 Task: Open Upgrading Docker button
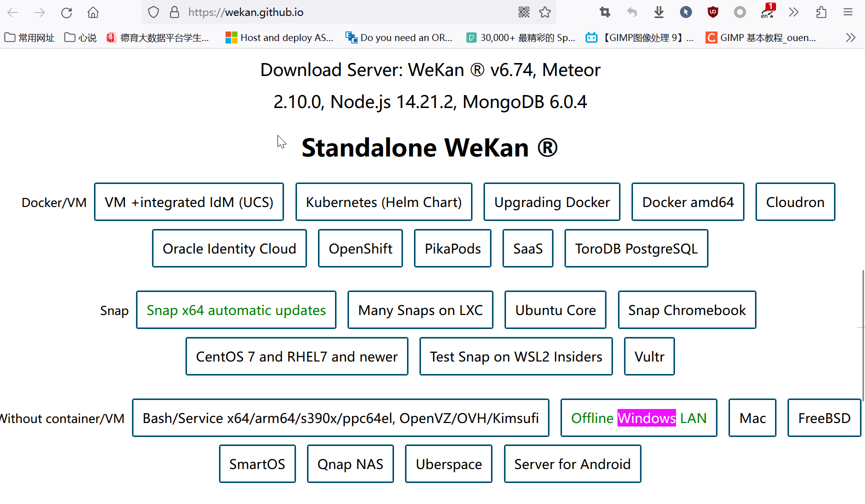(x=552, y=202)
